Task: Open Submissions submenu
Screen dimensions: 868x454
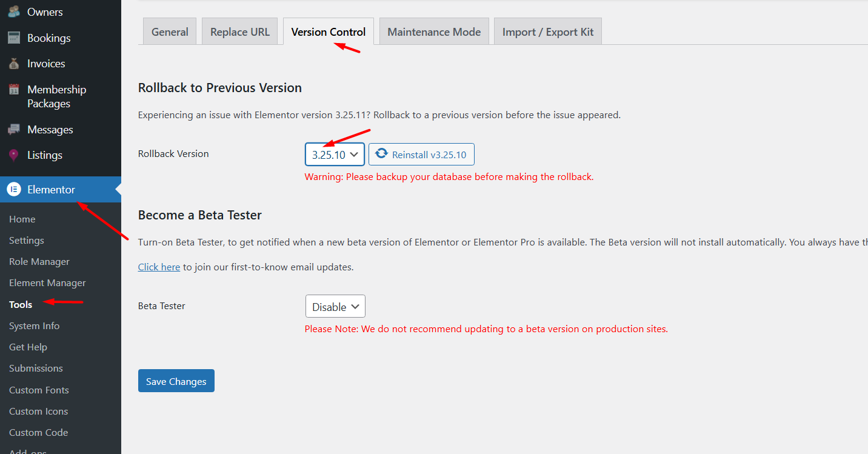Action: [x=36, y=368]
